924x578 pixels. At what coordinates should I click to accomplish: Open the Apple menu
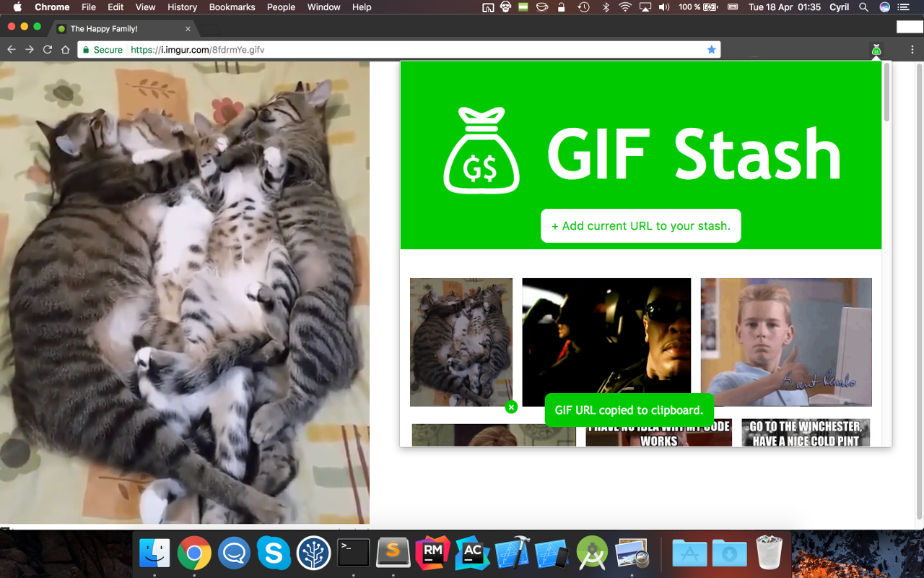click(x=17, y=7)
